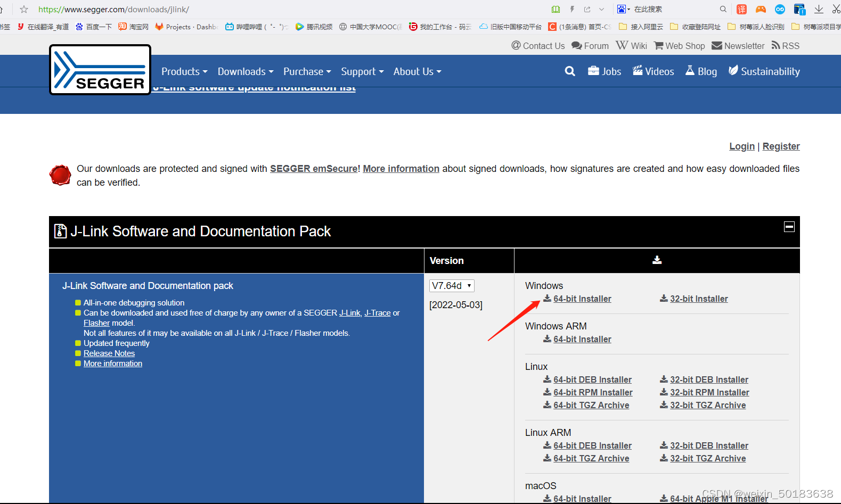Click the SEGGER logo
This screenshot has height=504, width=841.
[x=100, y=70]
